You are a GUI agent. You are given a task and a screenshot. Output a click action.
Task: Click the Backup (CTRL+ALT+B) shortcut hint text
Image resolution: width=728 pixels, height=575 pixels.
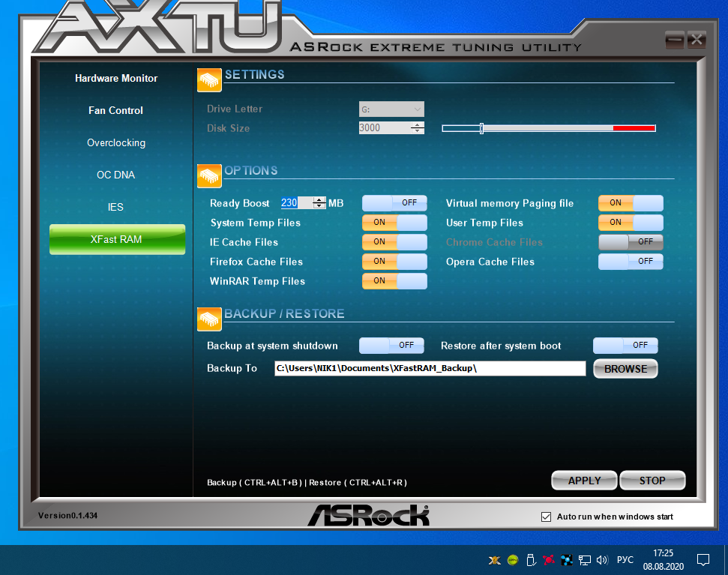pos(254,483)
